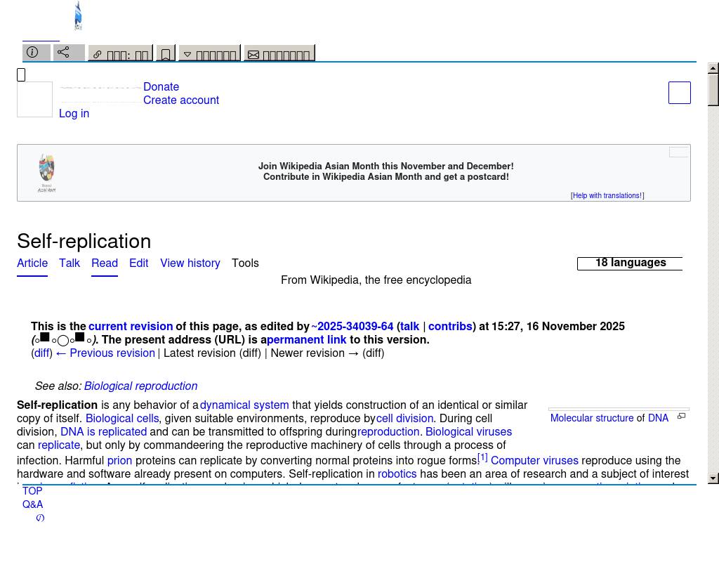Viewport: 719px width, 588px height.
Task: Switch to the Talk tab
Action: click(70, 263)
